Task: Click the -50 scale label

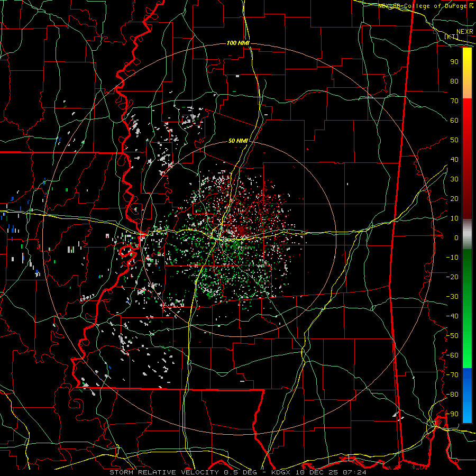Action: [452, 336]
